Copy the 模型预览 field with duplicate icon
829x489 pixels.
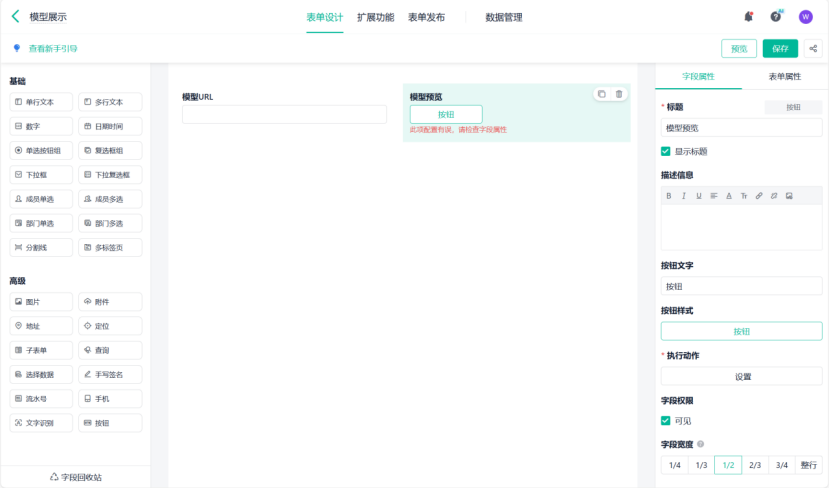pos(601,94)
